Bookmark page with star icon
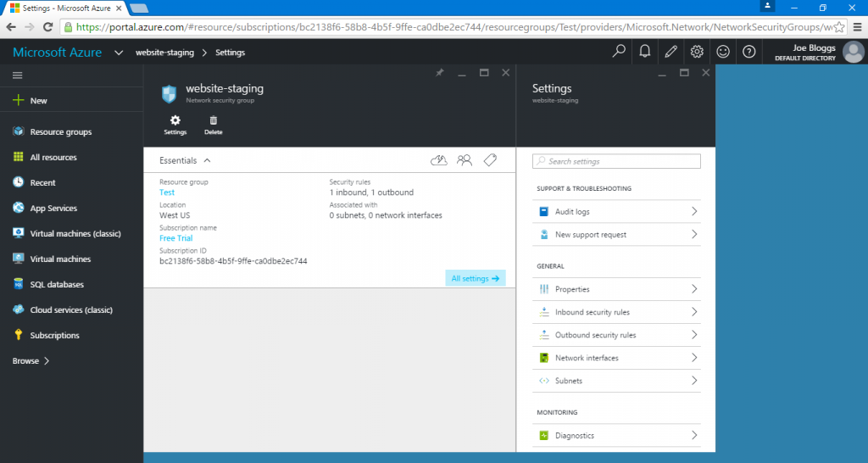Image resolution: width=868 pixels, height=463 pixels. pos(839,27)
